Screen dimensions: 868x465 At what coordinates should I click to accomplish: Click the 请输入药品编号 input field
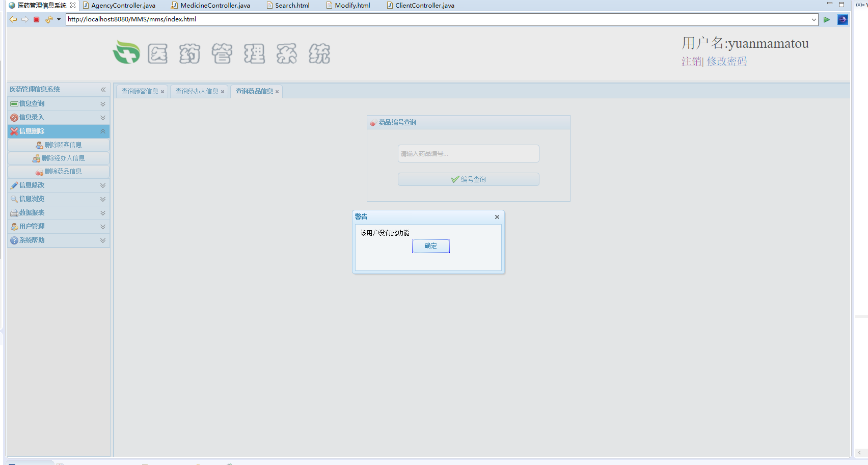(x=469, y=154)
